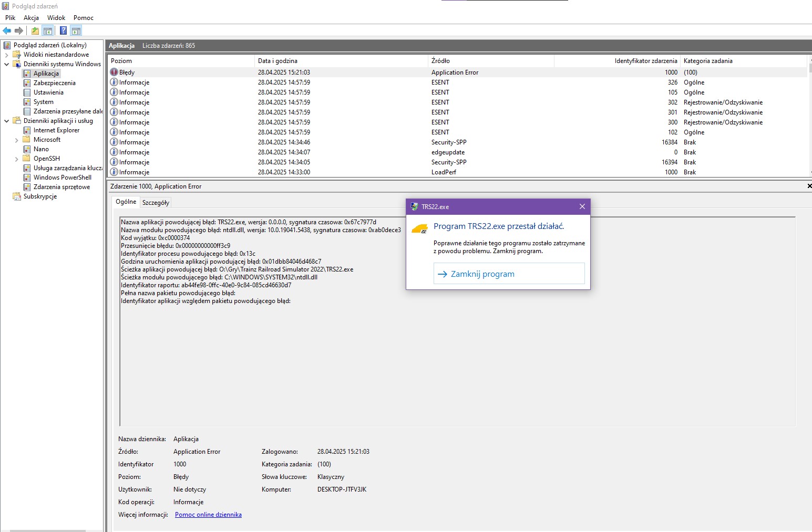Viewport: 812px width, 532px height.
Task: Click the Ustawienia log icon
Action: tap(27, 92)
